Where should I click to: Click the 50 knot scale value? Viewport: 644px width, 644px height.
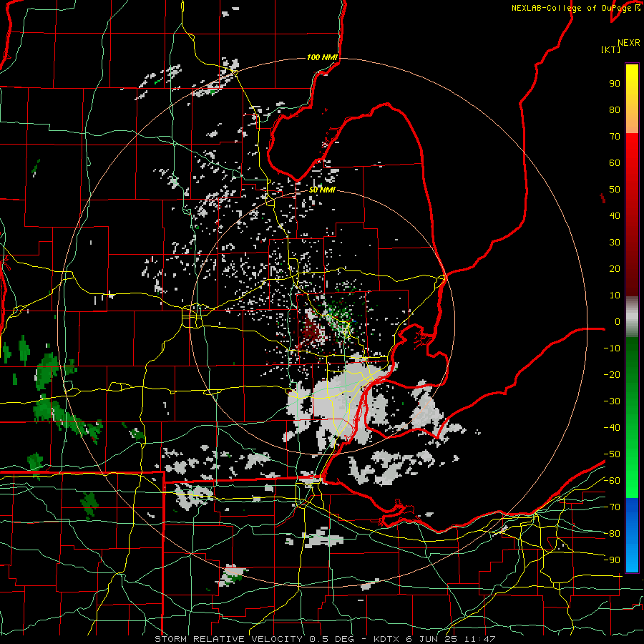(615, 190)
